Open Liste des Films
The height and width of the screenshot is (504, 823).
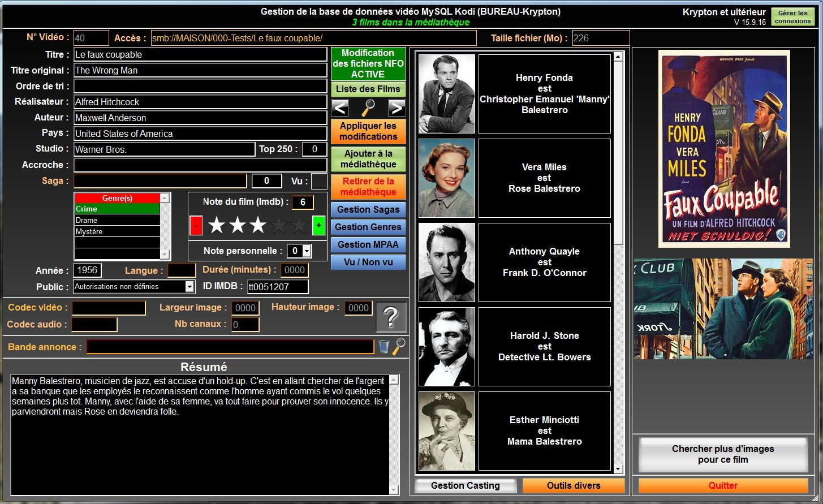(368, 89)
